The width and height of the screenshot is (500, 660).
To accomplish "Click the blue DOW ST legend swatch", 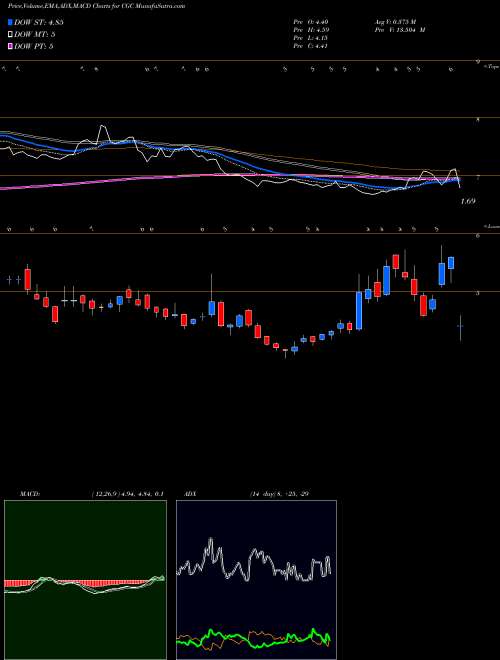I will pyautogui.click(x=10, y=22).
